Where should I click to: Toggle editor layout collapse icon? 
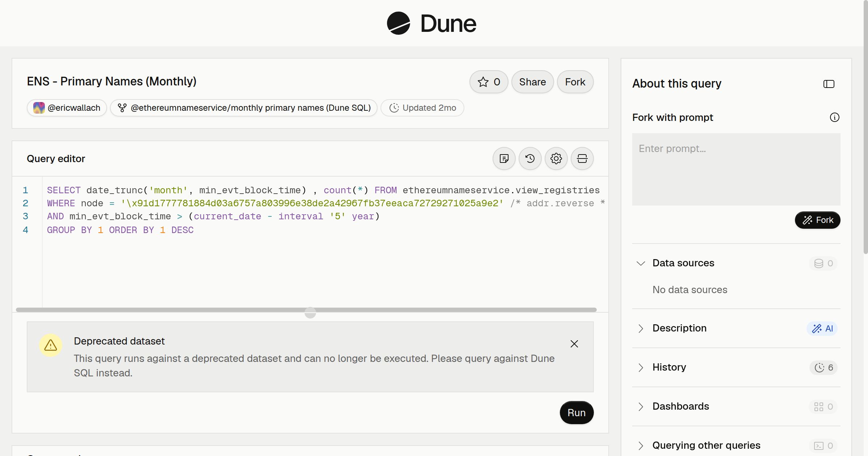tap(582, 159)
